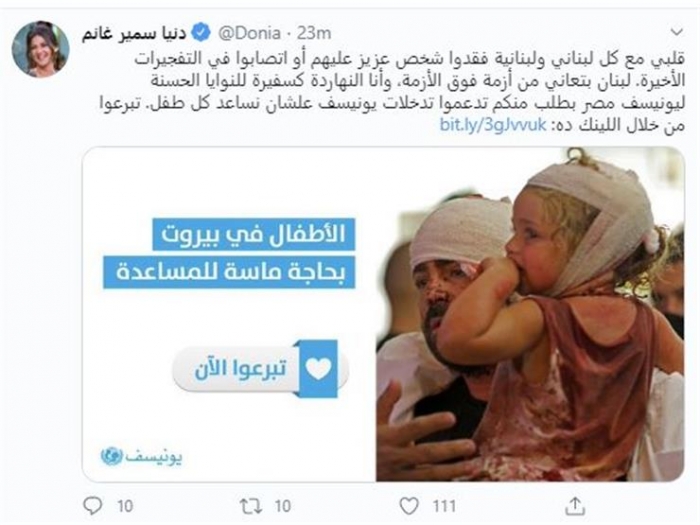Click the tweet body text
The height and width of the screenshot is (525, 700).
tap(392, 92)
